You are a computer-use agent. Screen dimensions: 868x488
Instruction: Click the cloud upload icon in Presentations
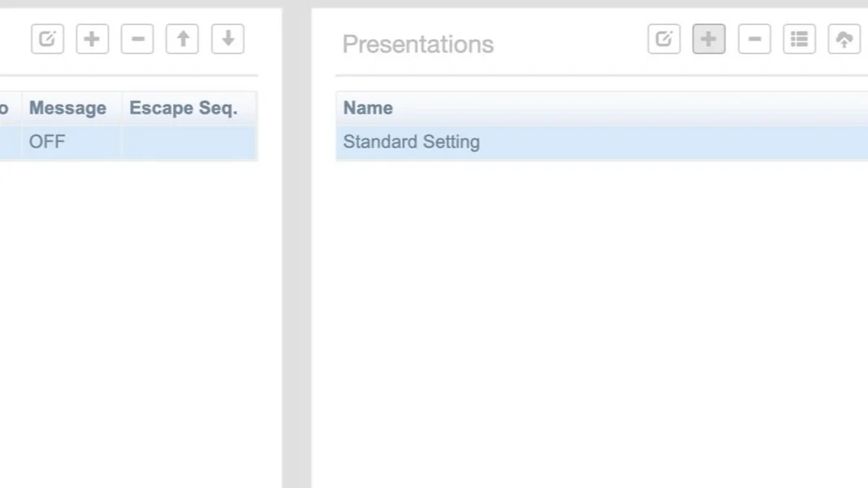click(x=844, y=39)
